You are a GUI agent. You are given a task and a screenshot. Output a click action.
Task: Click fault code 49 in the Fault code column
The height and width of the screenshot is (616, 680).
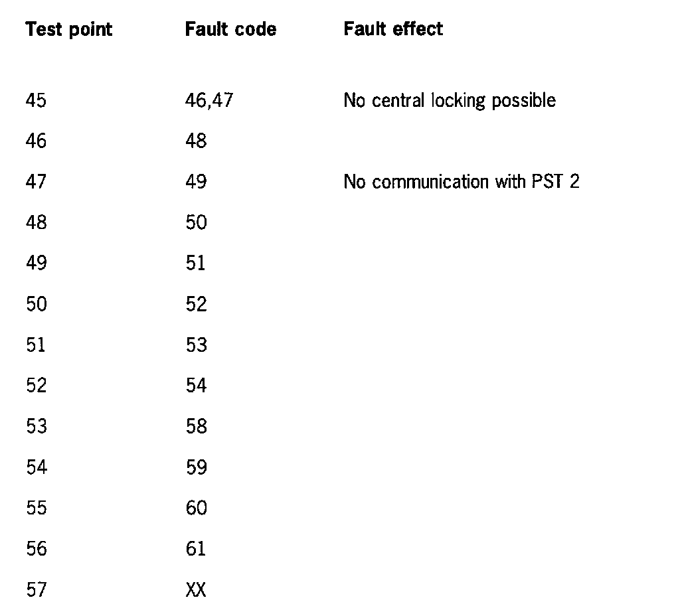click(196, 182)
